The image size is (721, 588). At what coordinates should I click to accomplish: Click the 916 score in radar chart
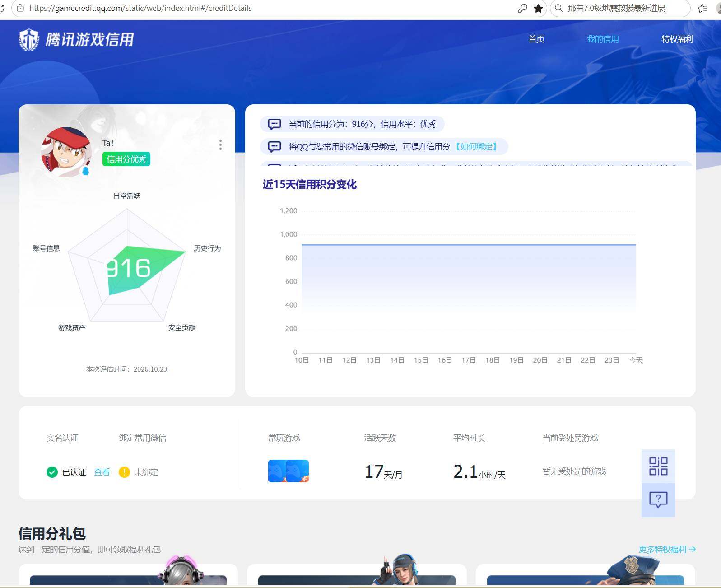129,268
